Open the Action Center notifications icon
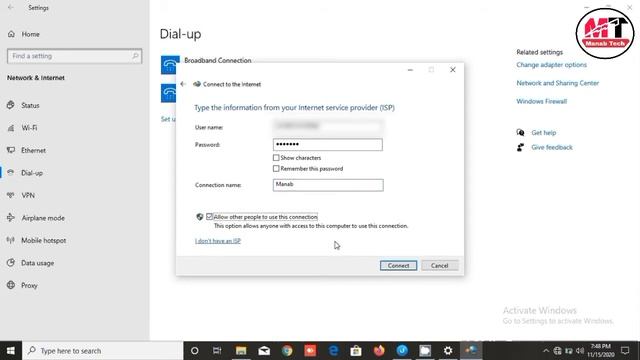This screenshot has height=360, width=640. coord(625,351)
